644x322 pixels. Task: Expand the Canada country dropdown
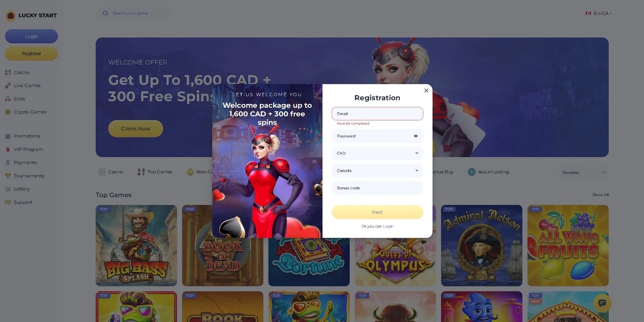coord(377,171)
